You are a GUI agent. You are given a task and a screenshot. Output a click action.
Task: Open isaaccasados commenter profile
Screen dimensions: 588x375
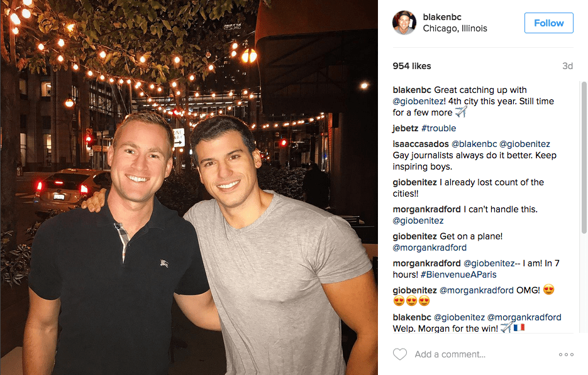420,144
